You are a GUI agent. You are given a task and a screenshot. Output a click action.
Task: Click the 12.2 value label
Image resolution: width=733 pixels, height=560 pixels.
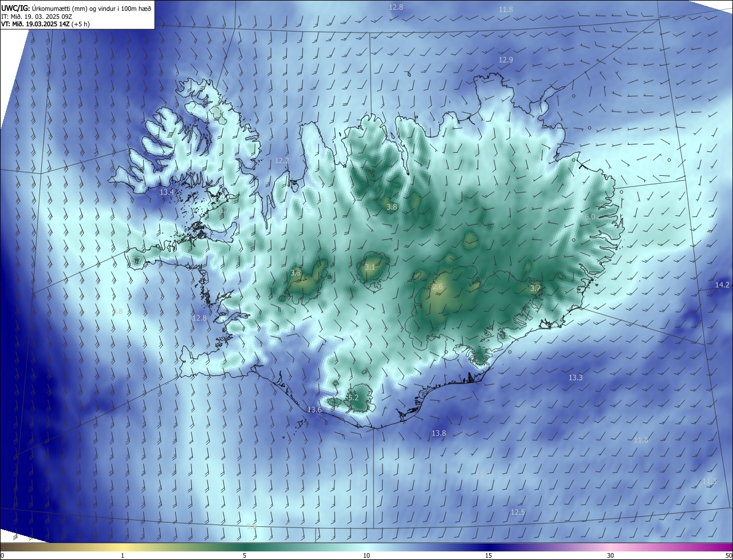click(282, 161)
